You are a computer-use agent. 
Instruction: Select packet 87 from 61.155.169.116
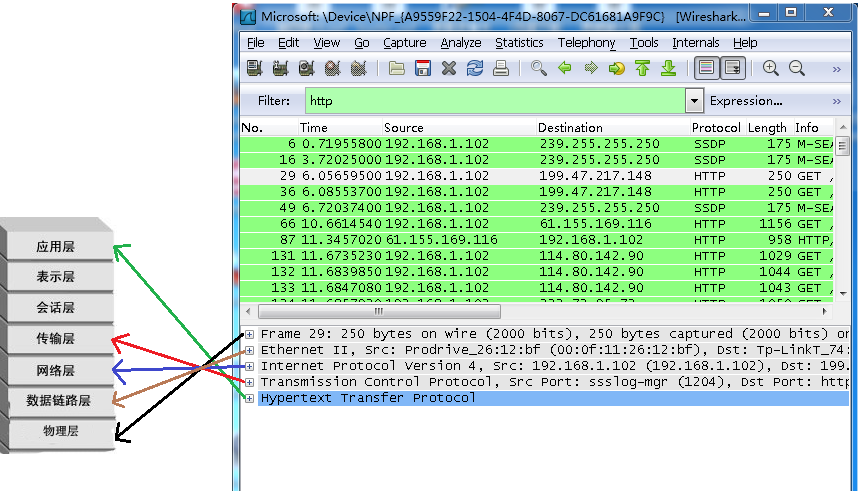click(537, 240)
